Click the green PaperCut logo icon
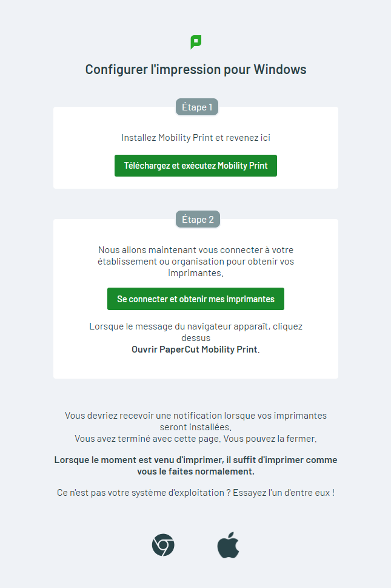Screen dimensions: 391x588 coord(196,42)
